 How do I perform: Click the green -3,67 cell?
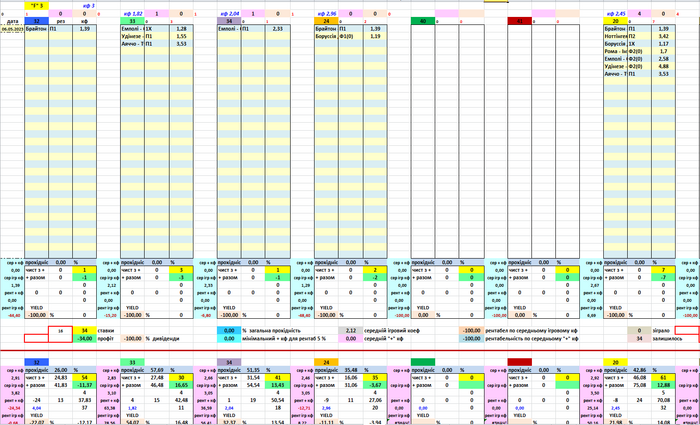click(x=375, y=385)
